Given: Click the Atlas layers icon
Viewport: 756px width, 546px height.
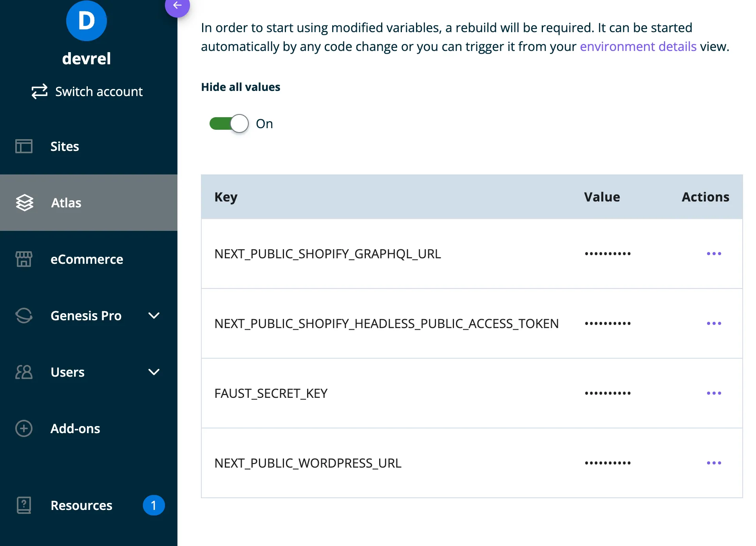Looking at the screenshot, I should [25, 203].
